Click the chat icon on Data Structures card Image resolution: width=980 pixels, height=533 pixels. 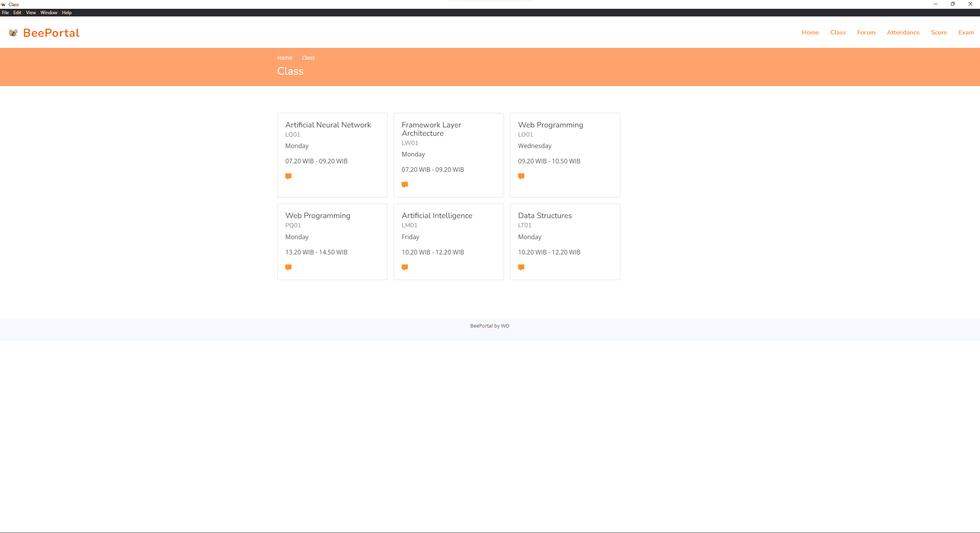(x=521, y=267)
